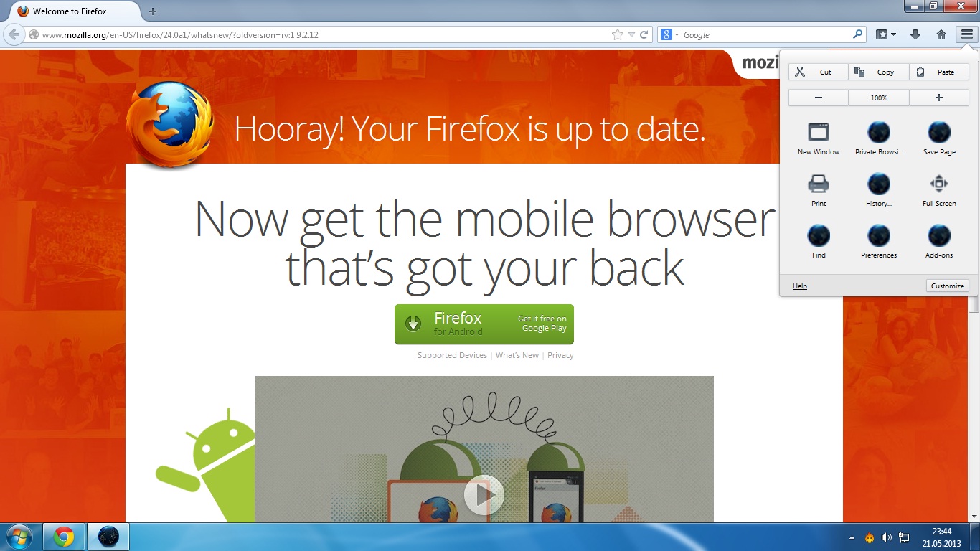Start Private Browsing from the panel
Viewport: 980px width, 551px height.
pyautogui.click(x=879, y=138)
